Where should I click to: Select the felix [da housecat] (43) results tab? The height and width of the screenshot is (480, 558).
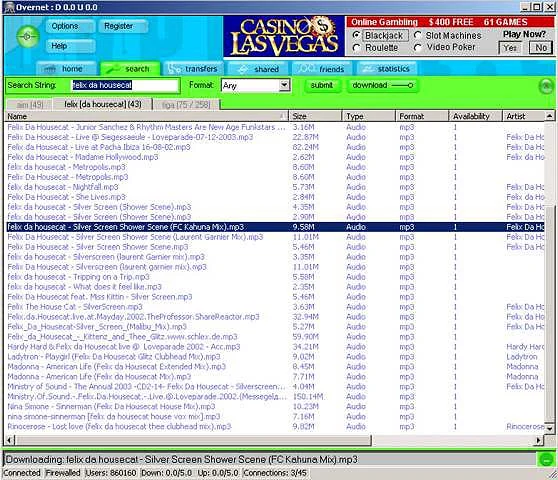(103, 104)
